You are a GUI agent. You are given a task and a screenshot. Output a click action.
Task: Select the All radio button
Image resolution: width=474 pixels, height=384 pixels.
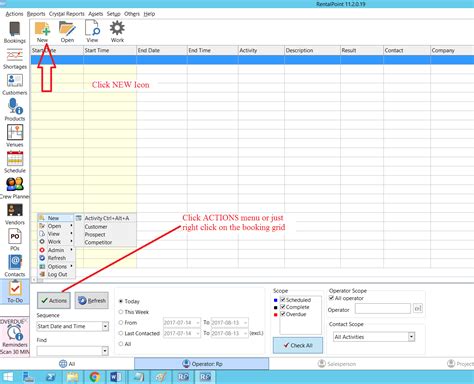point(121,344)
